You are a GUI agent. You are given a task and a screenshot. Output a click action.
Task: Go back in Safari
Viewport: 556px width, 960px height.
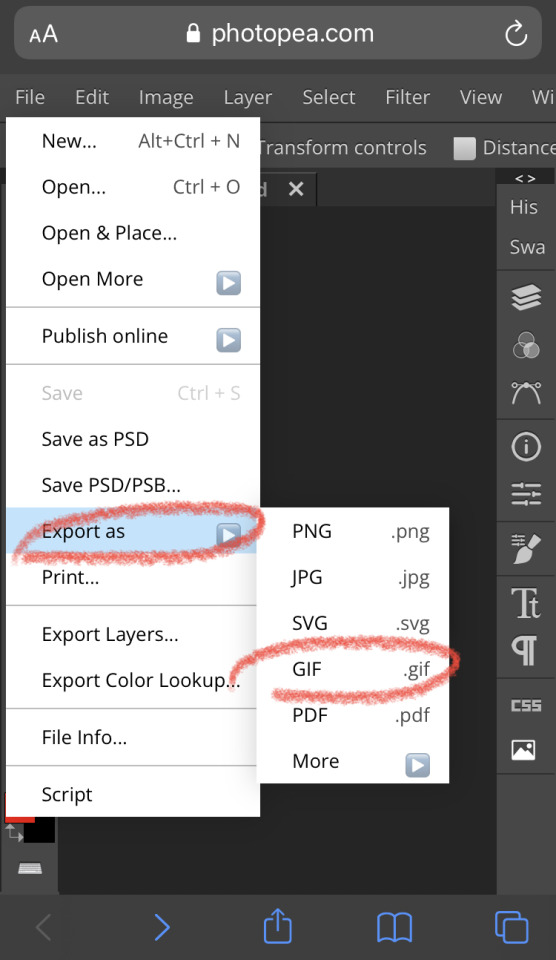(x=43, y=928)
